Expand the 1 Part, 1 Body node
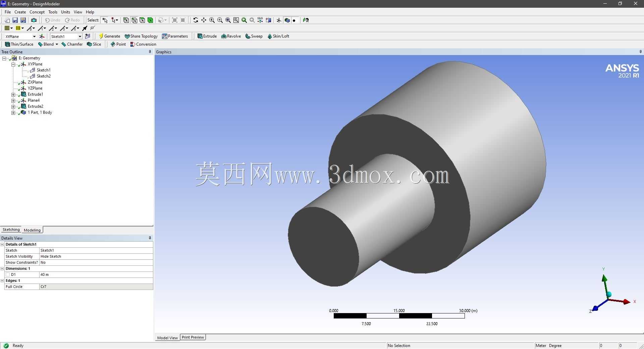 13,112
